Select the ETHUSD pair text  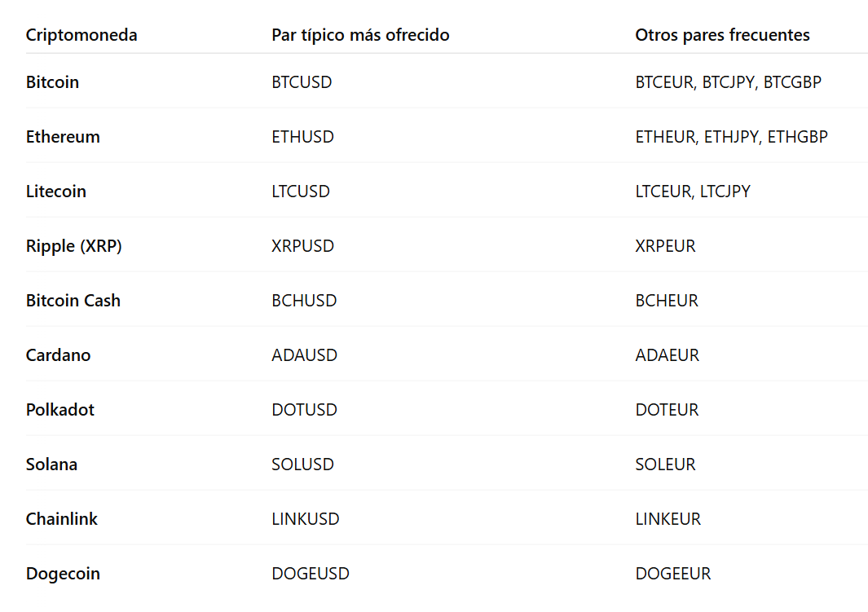pos(302,137)
